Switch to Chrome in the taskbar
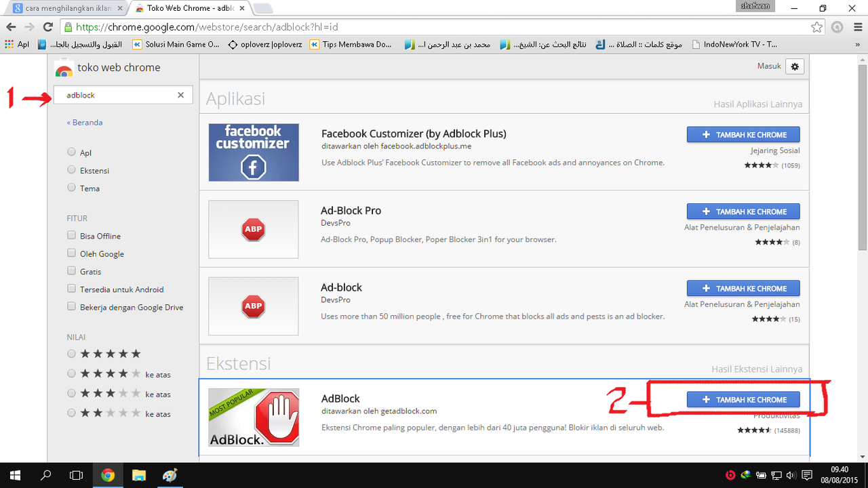Screen dimensions: 868x488 pos(108,475)
